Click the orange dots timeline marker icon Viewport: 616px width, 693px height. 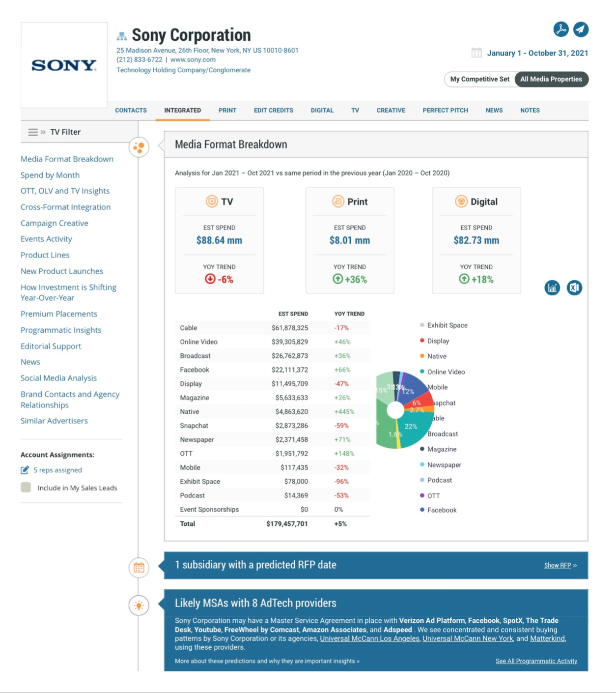tap(139, 147)
